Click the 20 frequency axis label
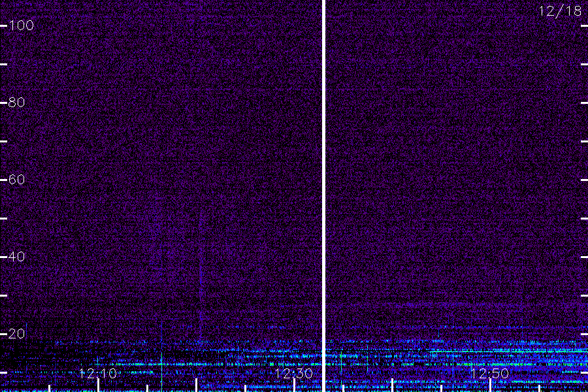 tap(16, 333)
